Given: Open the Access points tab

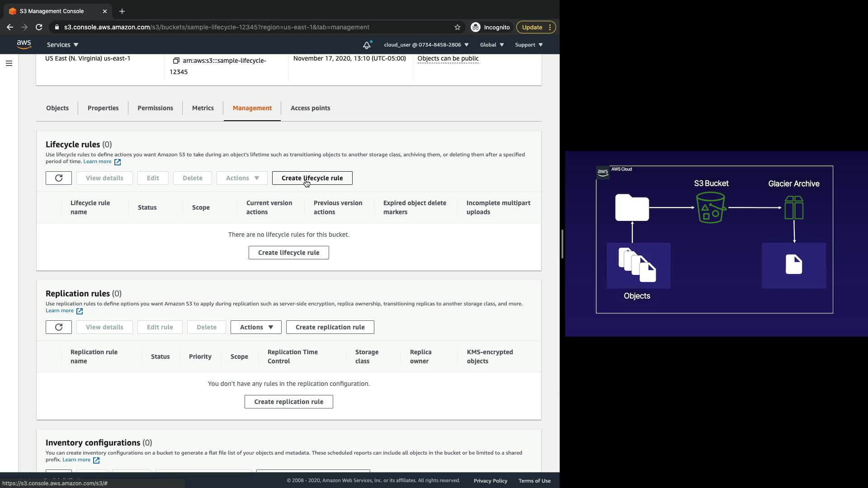Looking at the screenshot, I should click(x=310, y=108).
